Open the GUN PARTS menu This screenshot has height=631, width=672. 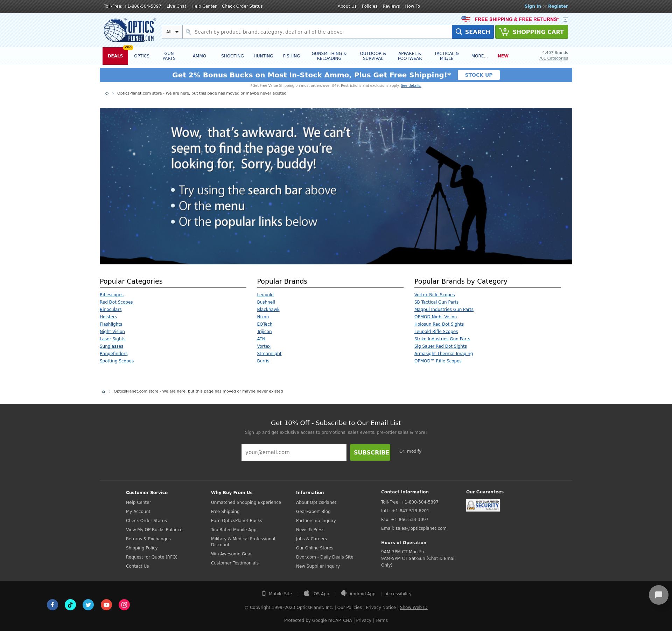[x=169, y=56]
